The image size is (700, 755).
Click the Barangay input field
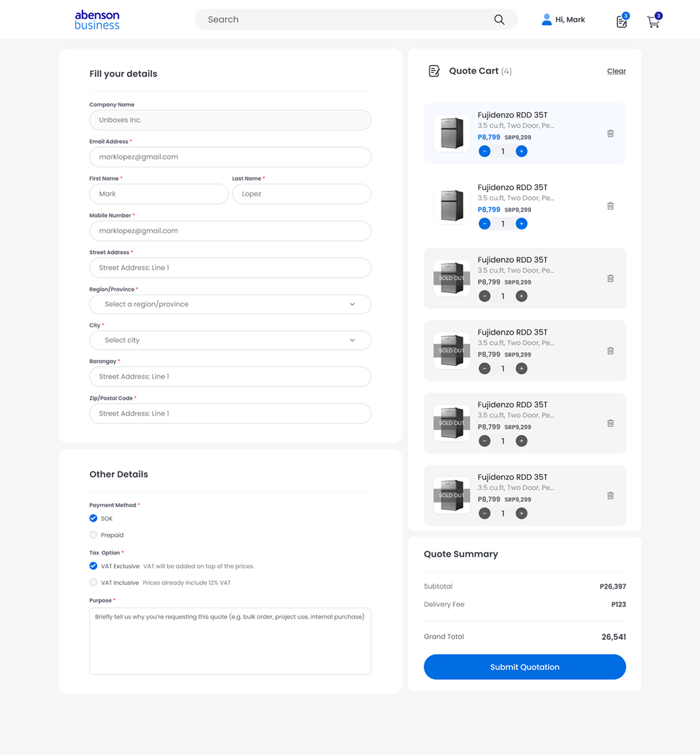[x=230, y=377]
